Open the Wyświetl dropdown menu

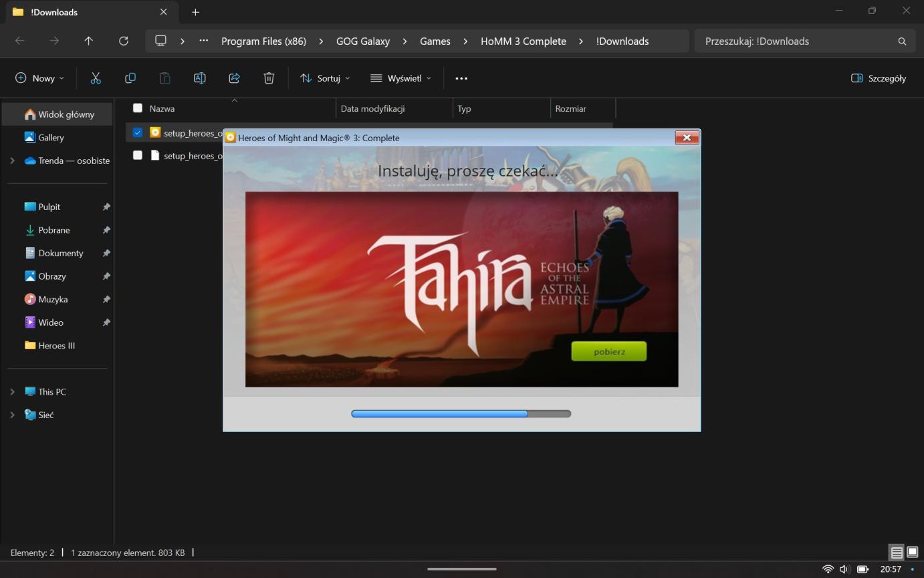(400, 78)
